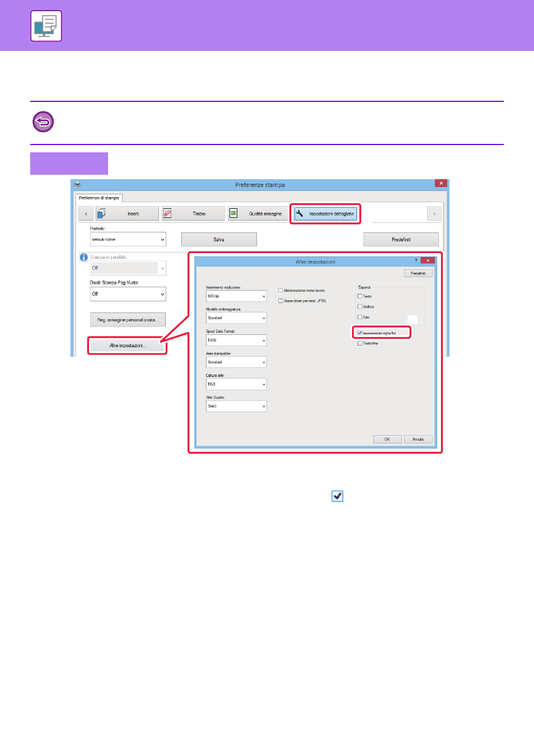Open the Preferiti dropdown showing senza nome

coord(128,239)
